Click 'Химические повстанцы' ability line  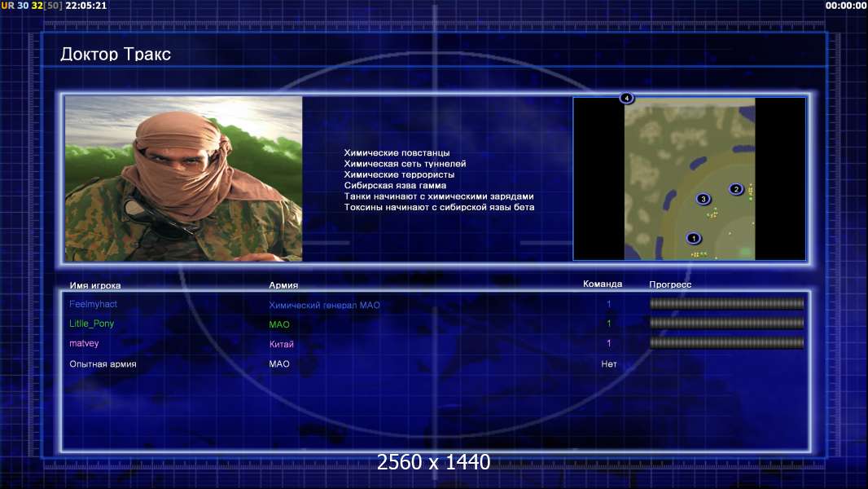click(x=397, y=153)
